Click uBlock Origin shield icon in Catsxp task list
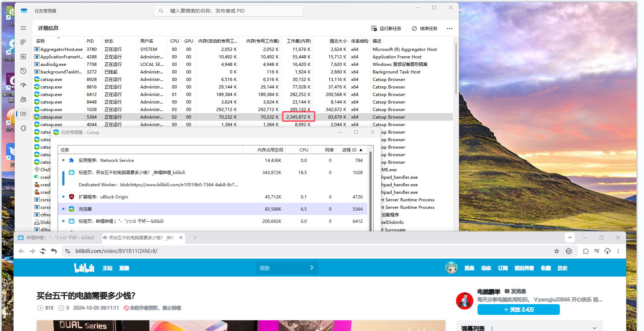Screen dimensions: 644x331 coord(72,197)
